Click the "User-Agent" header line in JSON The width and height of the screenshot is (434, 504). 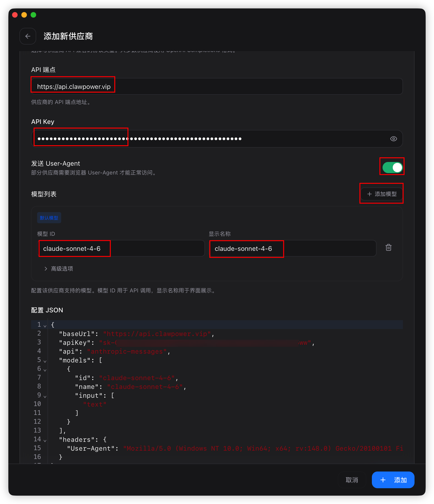coord(235,448)
